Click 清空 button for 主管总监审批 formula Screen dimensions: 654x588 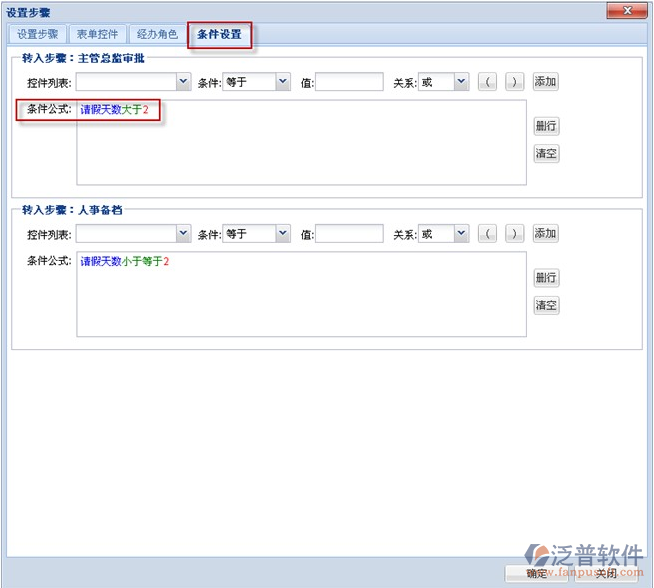tap(545, 154)
